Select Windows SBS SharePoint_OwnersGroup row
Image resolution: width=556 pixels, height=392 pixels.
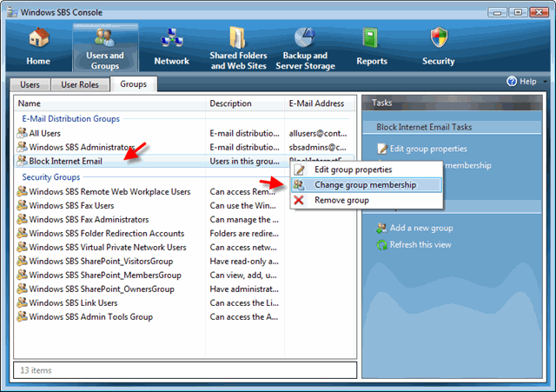pyautogui.click(x=184, y=289)
